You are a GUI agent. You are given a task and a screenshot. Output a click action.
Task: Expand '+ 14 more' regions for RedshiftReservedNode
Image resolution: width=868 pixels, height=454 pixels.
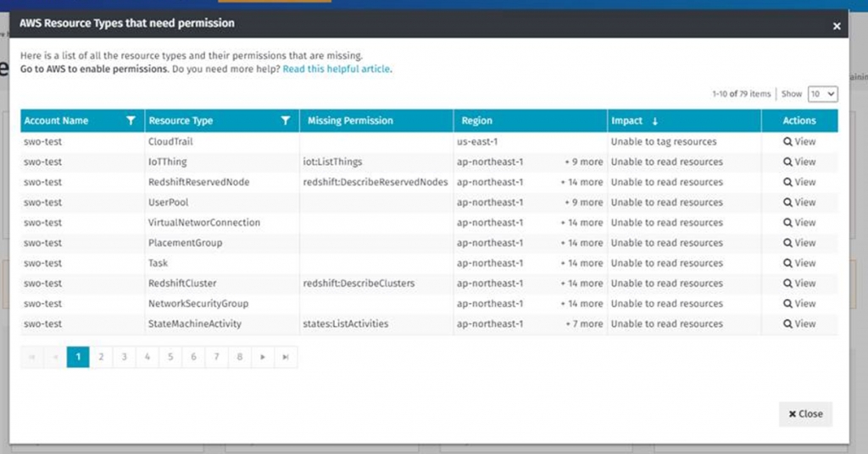(x=581, y=182)
